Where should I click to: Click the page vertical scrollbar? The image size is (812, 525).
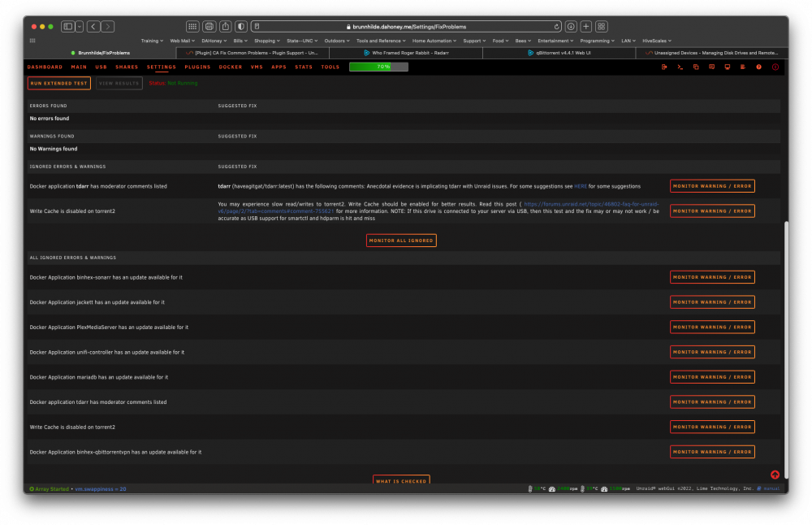787,349
